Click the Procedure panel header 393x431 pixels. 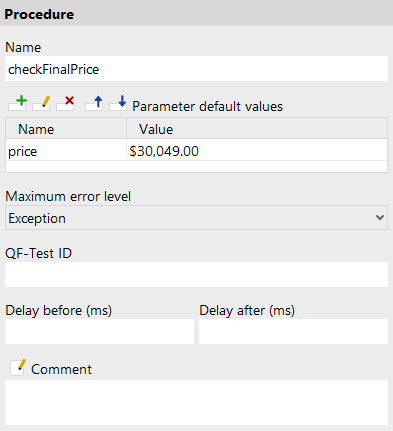[x=196, y=13]
